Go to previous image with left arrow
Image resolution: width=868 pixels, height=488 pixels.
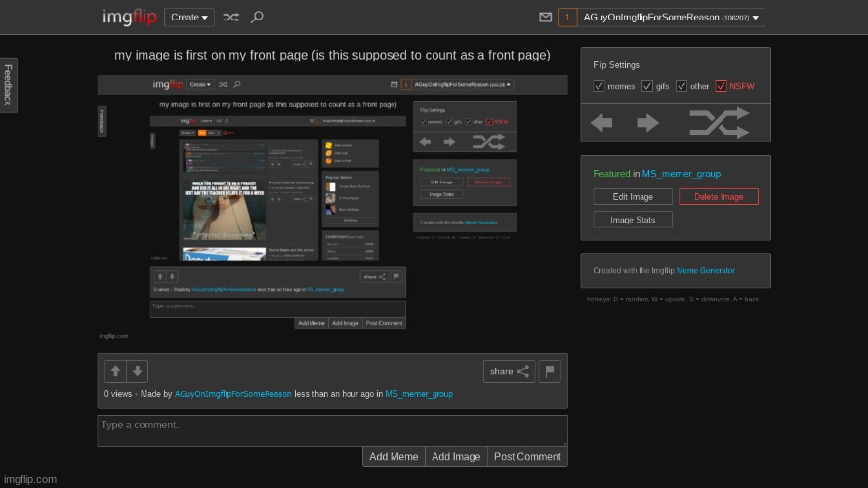click(x=601, y=122)
